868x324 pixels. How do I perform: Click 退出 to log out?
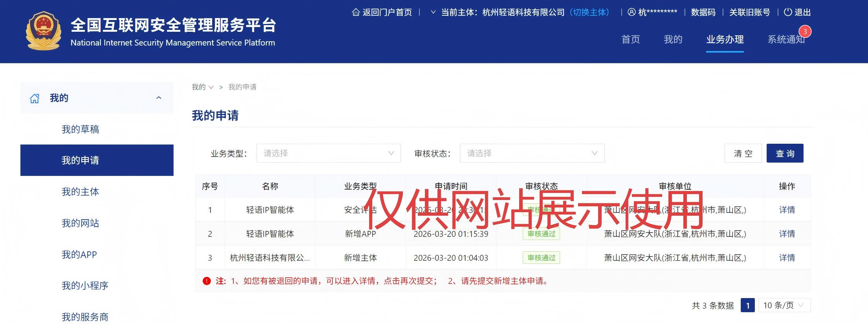pyautogui.click(x=802, y=12)
